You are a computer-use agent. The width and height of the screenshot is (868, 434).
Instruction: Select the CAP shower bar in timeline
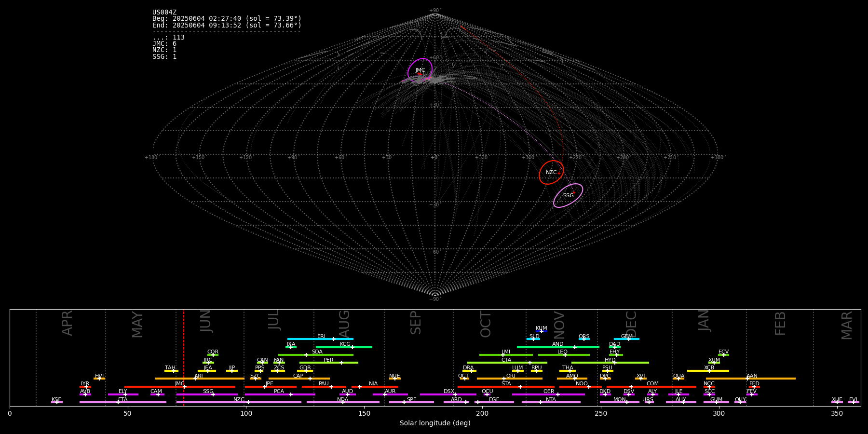click(x=299, y=379)
